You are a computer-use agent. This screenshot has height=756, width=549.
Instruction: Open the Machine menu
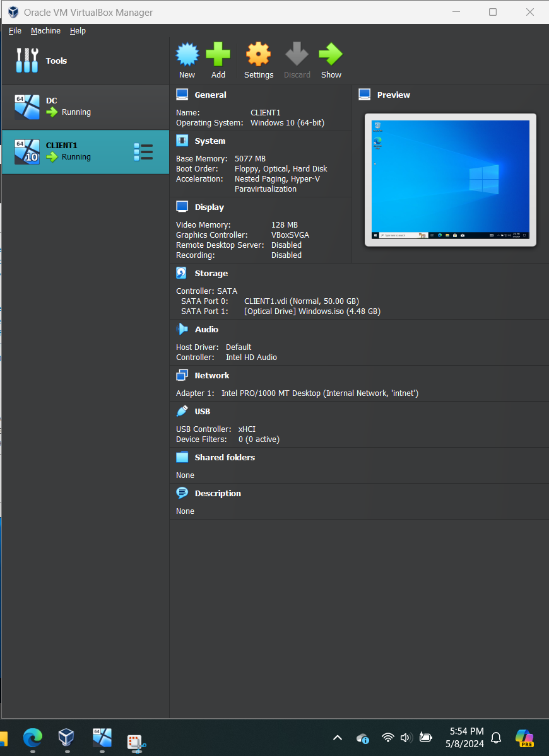[46, 30]
